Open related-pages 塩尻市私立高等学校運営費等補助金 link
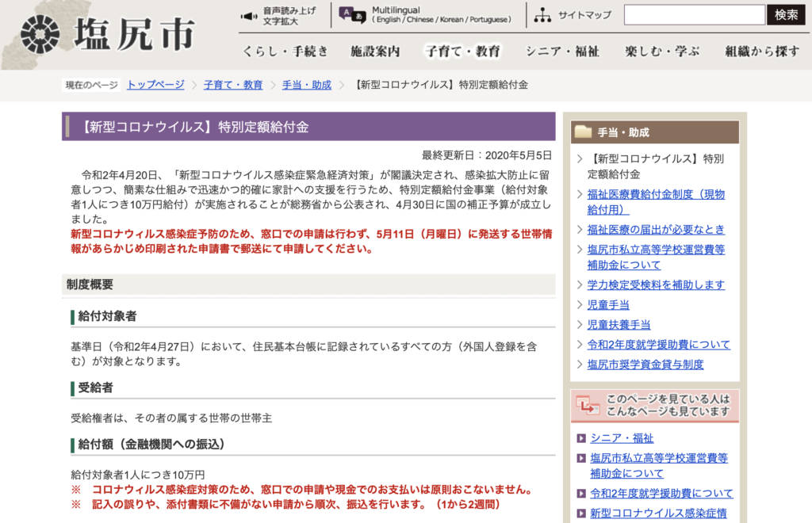This screenshot has height=523, width=812. coord(659,466)
